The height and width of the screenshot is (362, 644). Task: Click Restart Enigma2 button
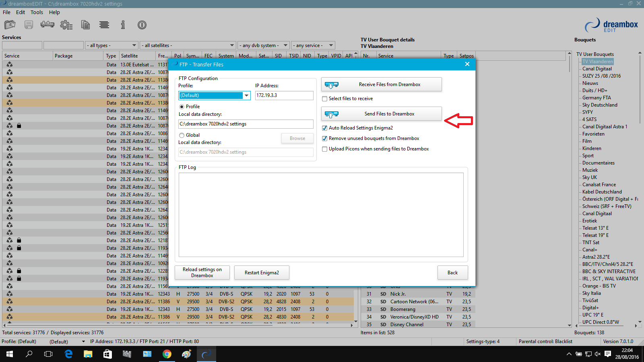262,272
